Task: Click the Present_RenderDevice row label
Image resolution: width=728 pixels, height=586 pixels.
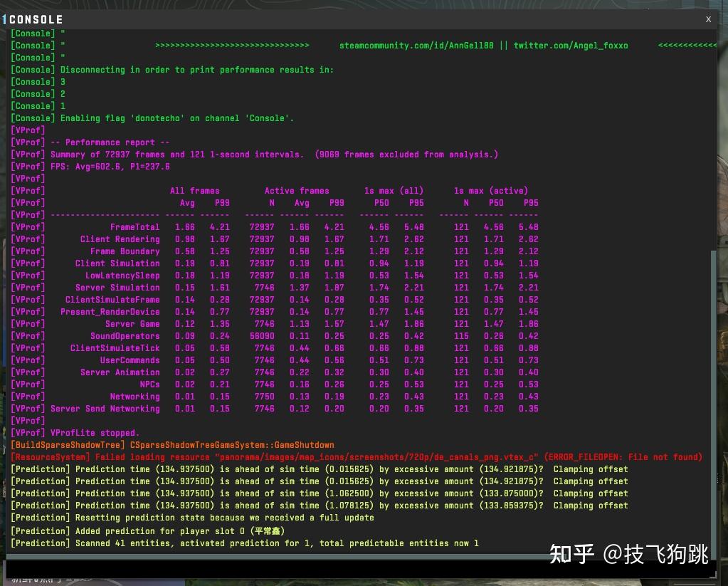Action: [x=110, y=311]
